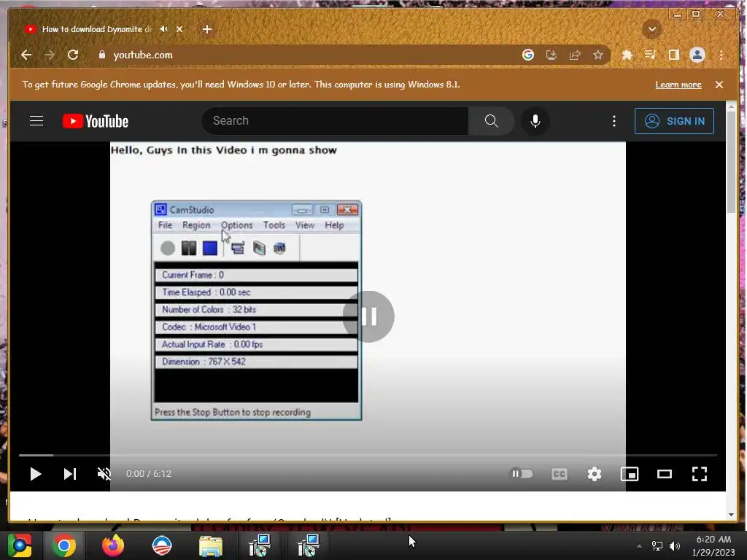
Task: Open the player settings gear
Action: (594, 474)
